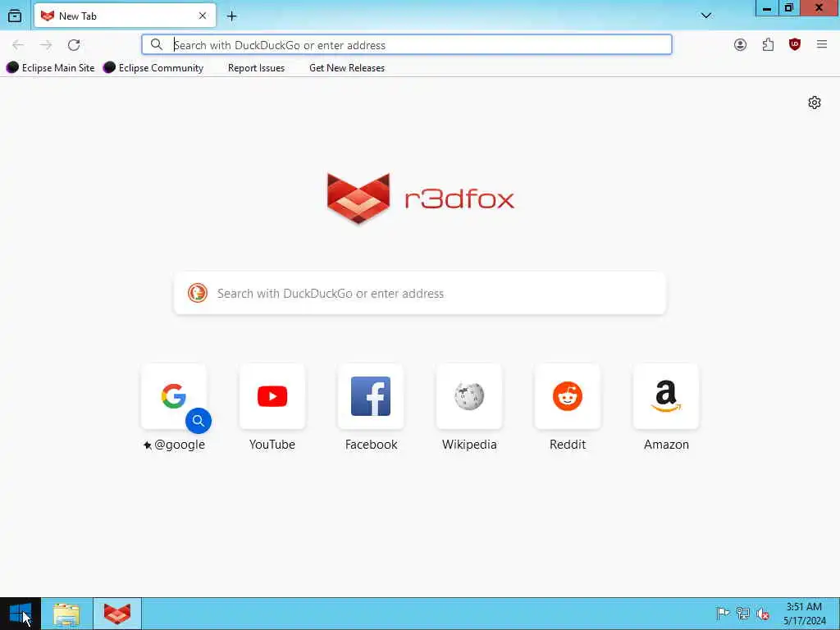Screen dimensions: 840x630
Task: Close the New Tab tab
Action: 203,16
